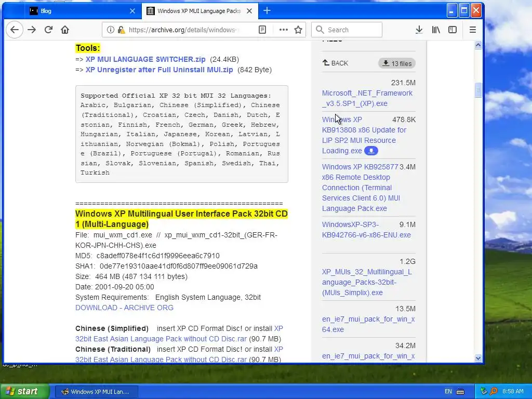Show site information icon in address bar
Viewport: 532px width, 399px height.
pyautogui.click(x=111, y=30)
